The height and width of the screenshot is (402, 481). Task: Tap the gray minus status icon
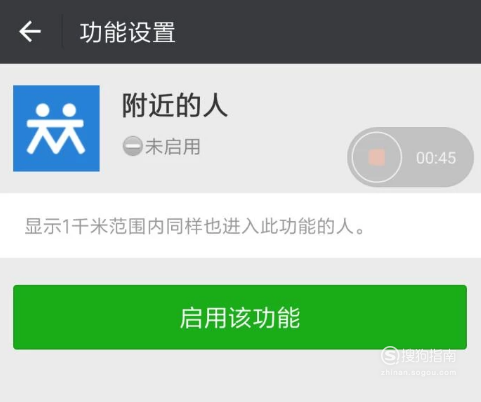pyautogui.click(x=133, y=146)
